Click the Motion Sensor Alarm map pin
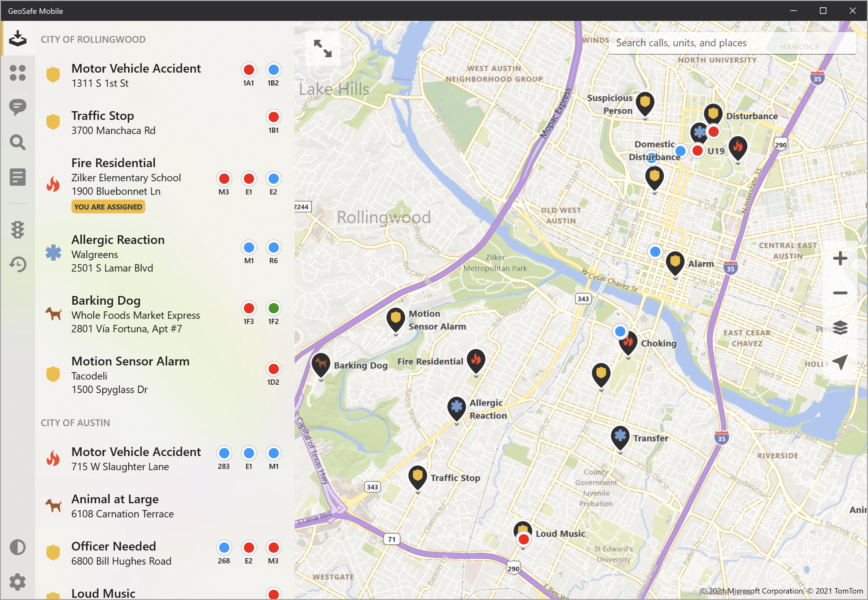The width and height of the screenshot is (868, 600). coord(395,320)
